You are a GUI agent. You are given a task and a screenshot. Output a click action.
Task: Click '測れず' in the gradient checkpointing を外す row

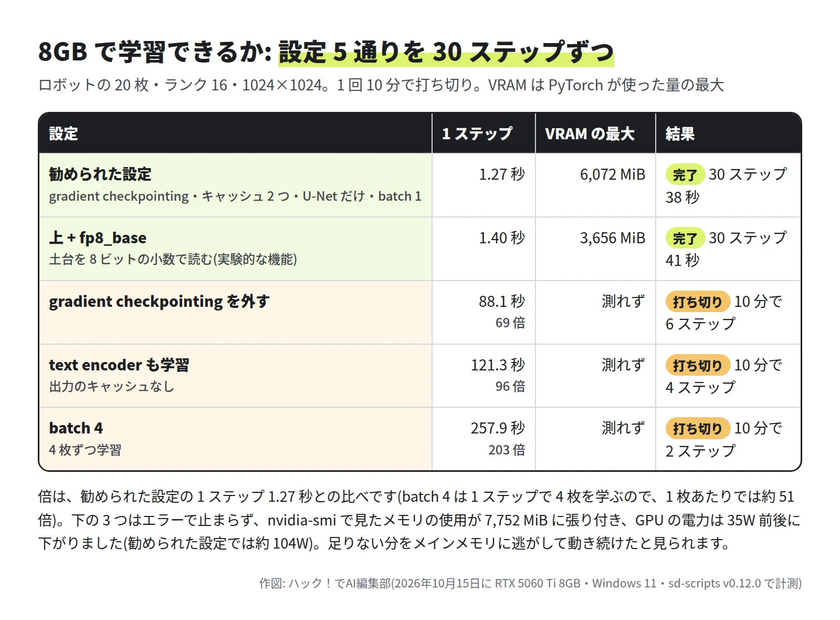coord(623,301)
